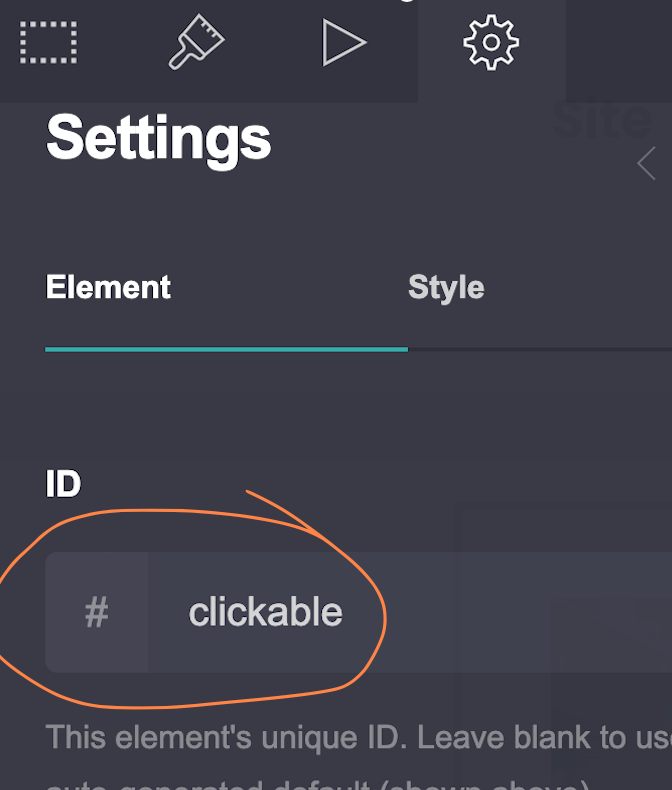Click the ID field containing "clickable"

coord(265,612)
